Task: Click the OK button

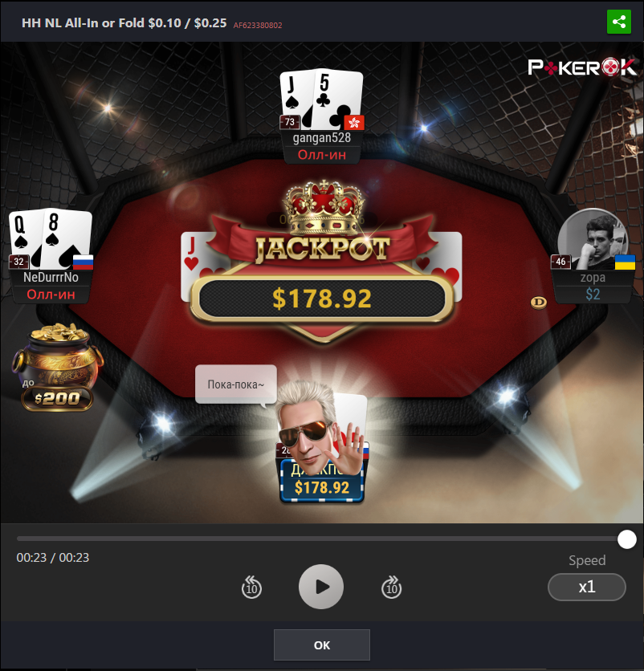Action: (x=322, y=645)
